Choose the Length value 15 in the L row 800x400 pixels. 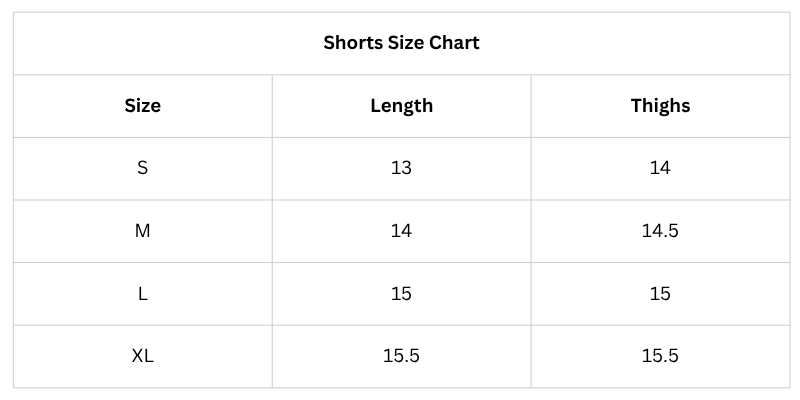(x=401, y=294)
